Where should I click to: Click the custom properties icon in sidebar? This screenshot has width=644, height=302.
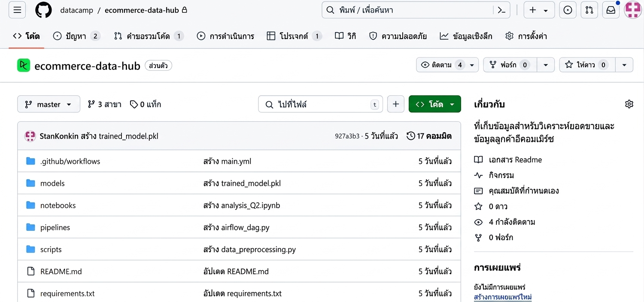point(478,191)
